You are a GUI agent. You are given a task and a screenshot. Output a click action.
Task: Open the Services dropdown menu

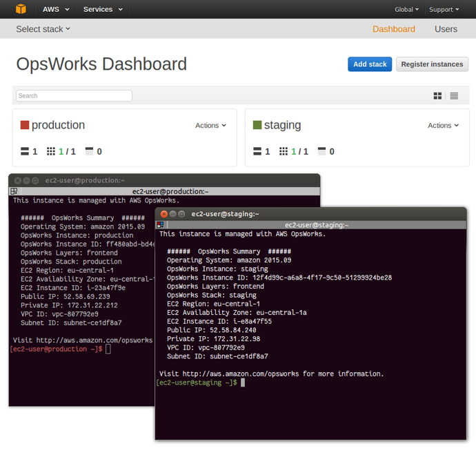(103, 10)
